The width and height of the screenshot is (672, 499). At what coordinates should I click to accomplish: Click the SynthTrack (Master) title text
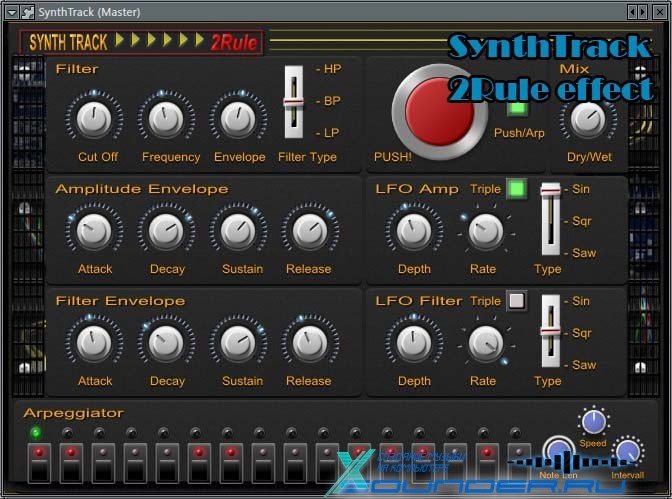pyautogui.click(x=89, y=12)
